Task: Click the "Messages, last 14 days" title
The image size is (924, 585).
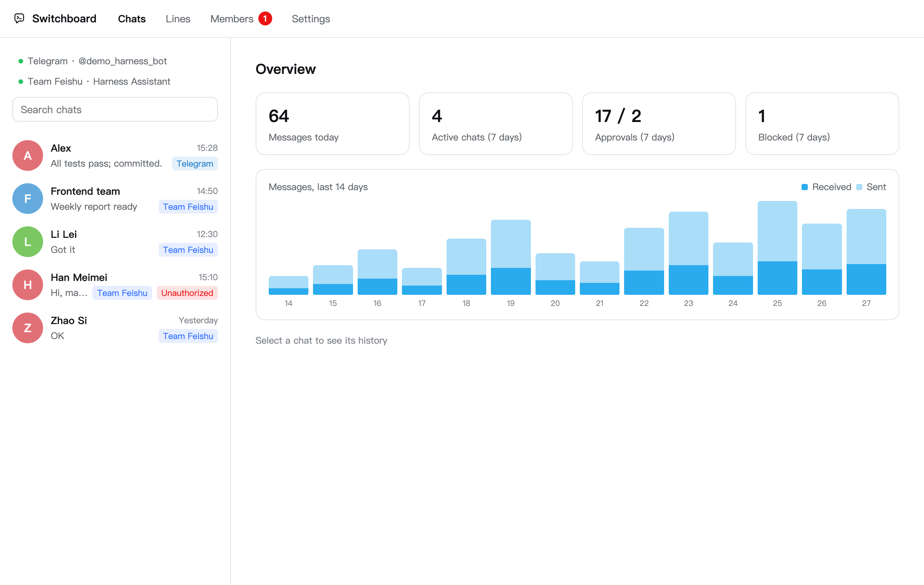Action: tap(318, 187)
